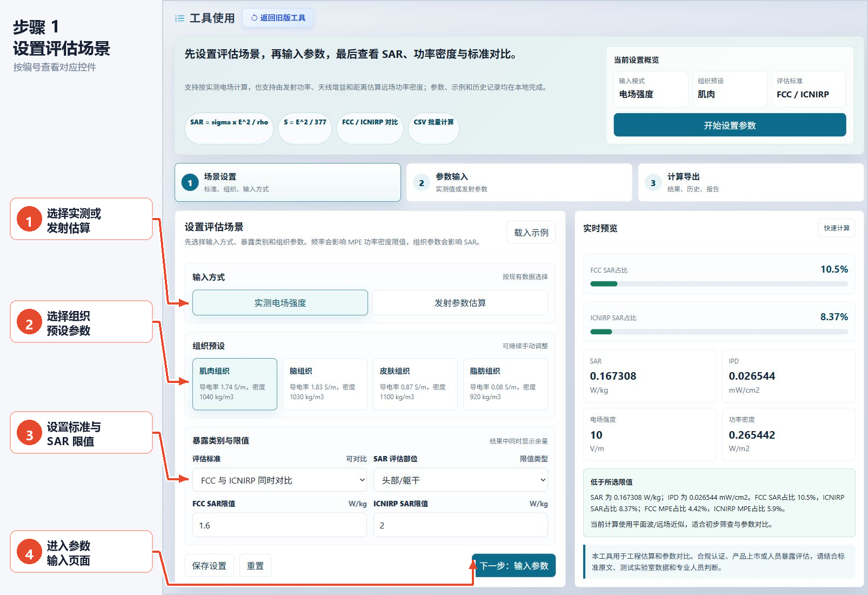Select the 组织预设 肌肉 overview card
Image resolution: width=868 pixels, height=595 pixels.
coord(730,89)
